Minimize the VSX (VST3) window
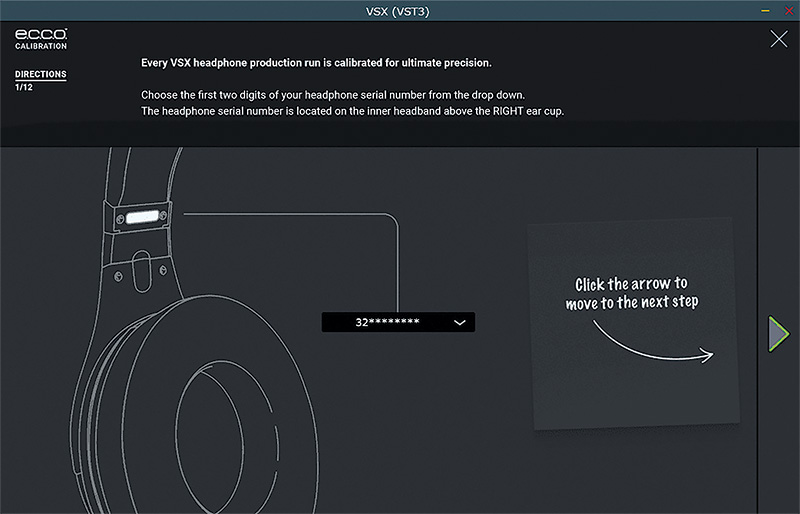Viewport: 800px width, 514px height. [x=765, y=11]
